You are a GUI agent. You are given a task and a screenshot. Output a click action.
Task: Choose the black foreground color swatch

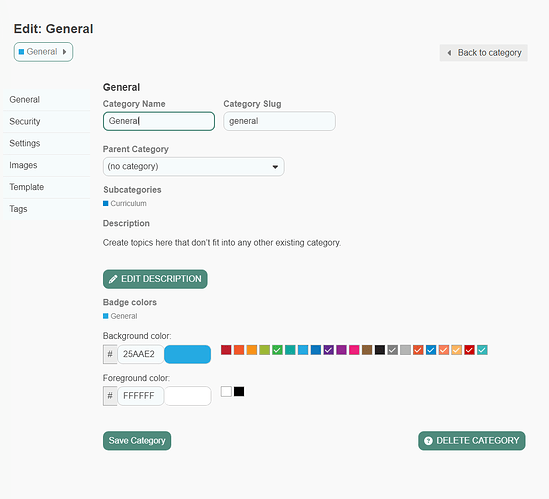pyautogui.click(x=239, y=391)
